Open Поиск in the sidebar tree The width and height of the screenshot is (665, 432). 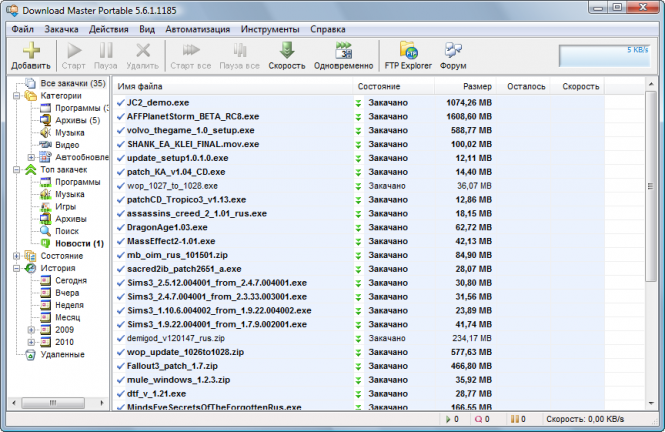[x=67, y=231]
